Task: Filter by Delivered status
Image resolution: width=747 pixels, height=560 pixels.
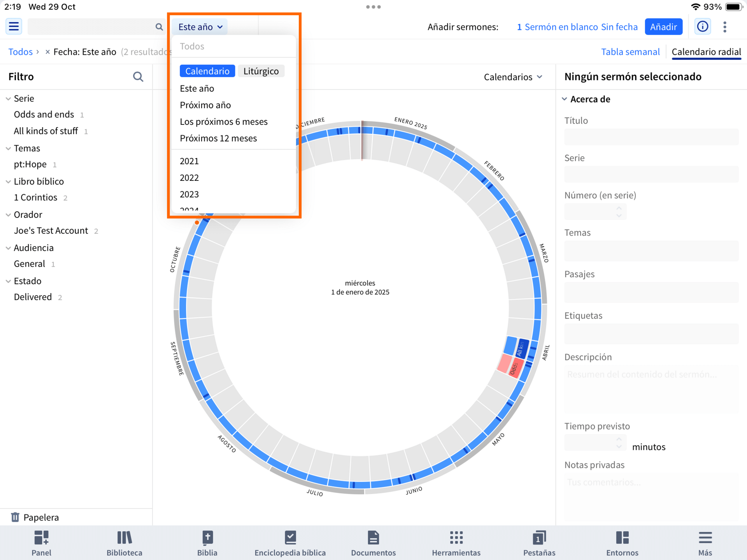Action: point(33,297)
